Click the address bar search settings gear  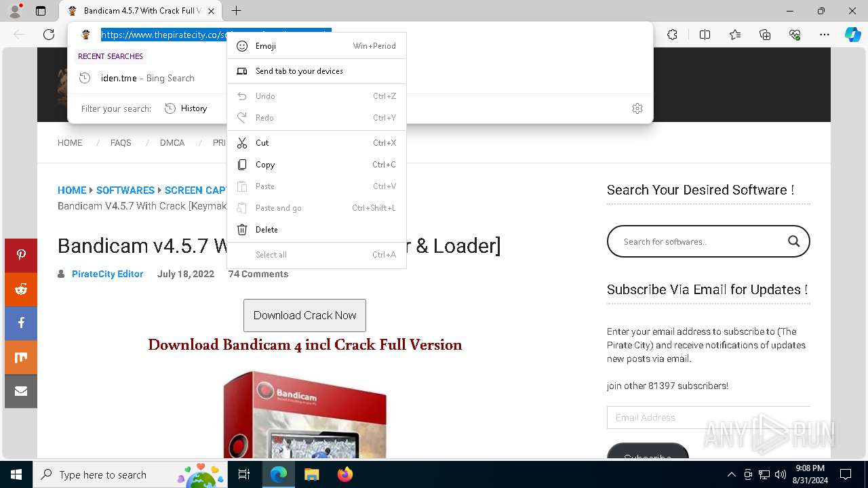point(637,108)
